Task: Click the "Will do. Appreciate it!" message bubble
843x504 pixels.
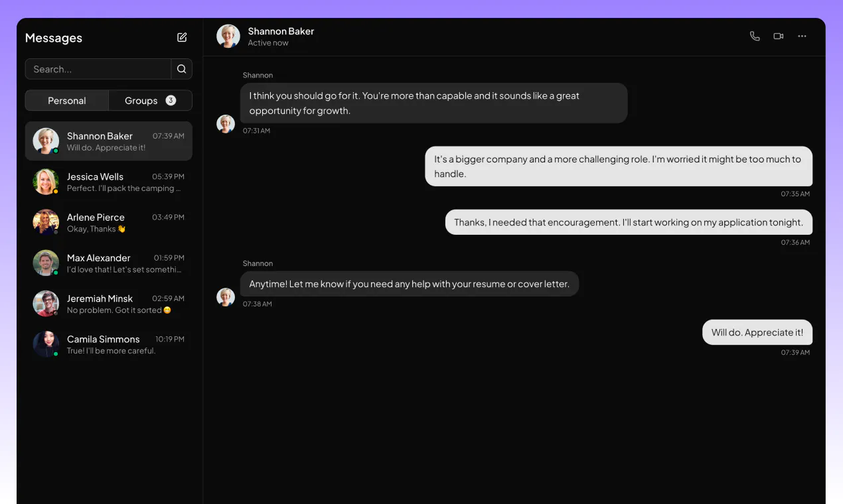Action: point(757,332)
